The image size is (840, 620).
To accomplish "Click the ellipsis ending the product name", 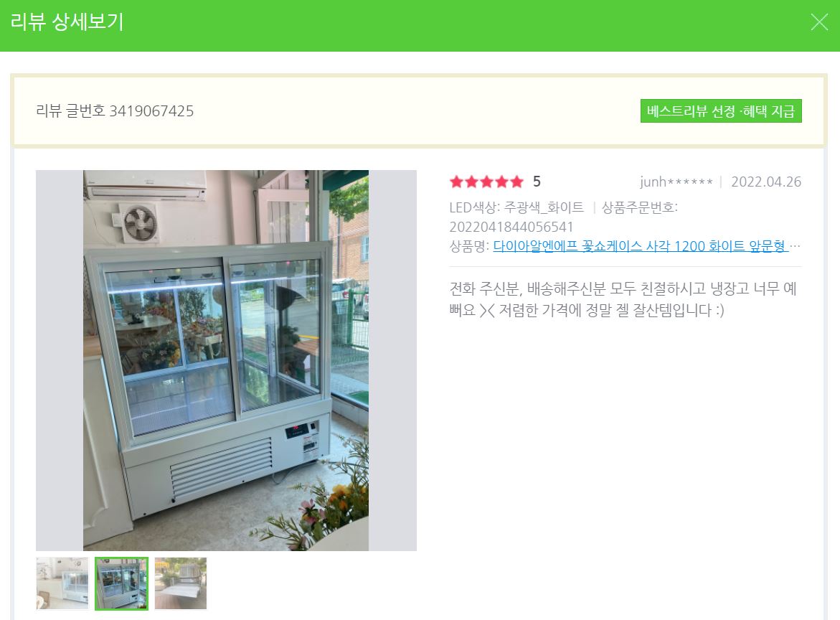I will (795, 246).
